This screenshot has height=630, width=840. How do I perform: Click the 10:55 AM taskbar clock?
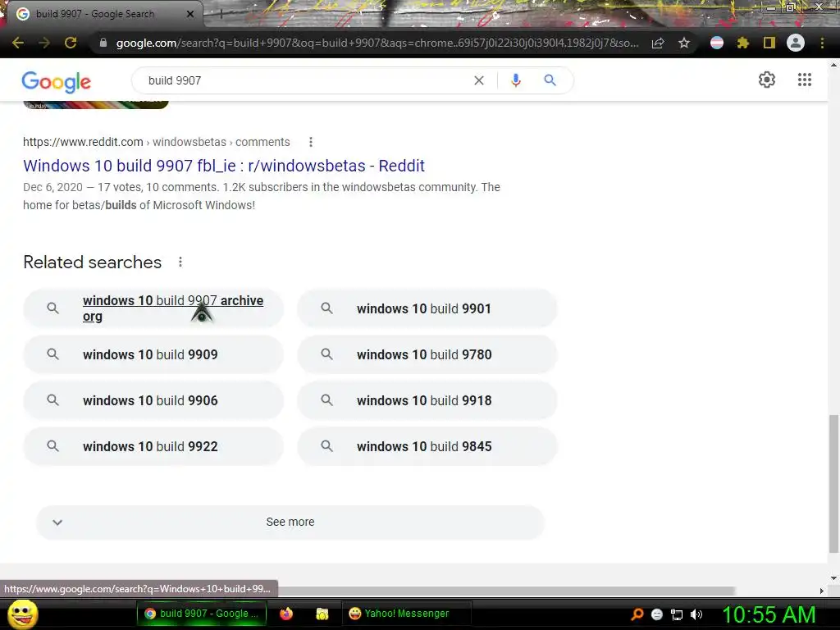769,614
